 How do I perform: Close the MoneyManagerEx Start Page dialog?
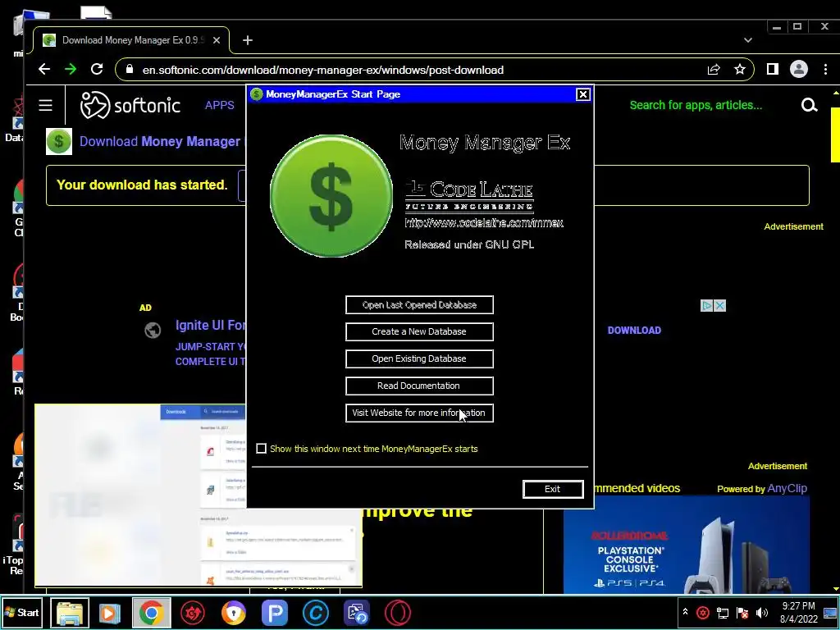tap(583, 94)
